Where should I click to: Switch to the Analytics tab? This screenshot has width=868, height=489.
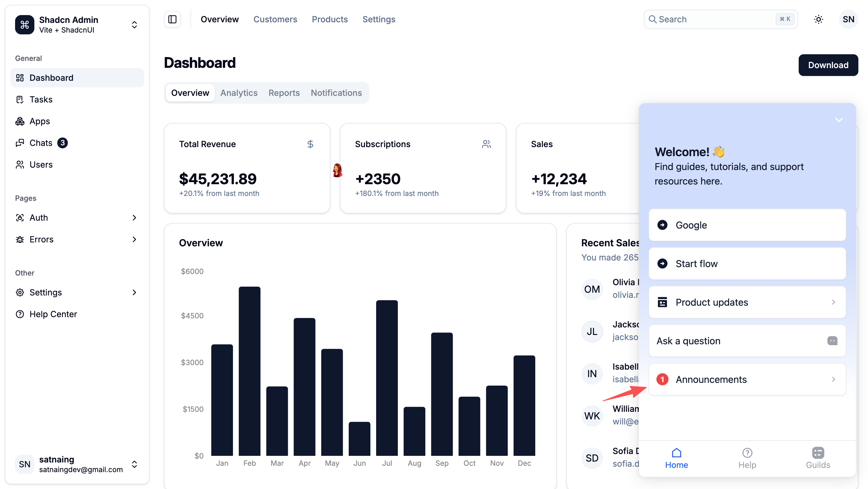pos(239,93)
